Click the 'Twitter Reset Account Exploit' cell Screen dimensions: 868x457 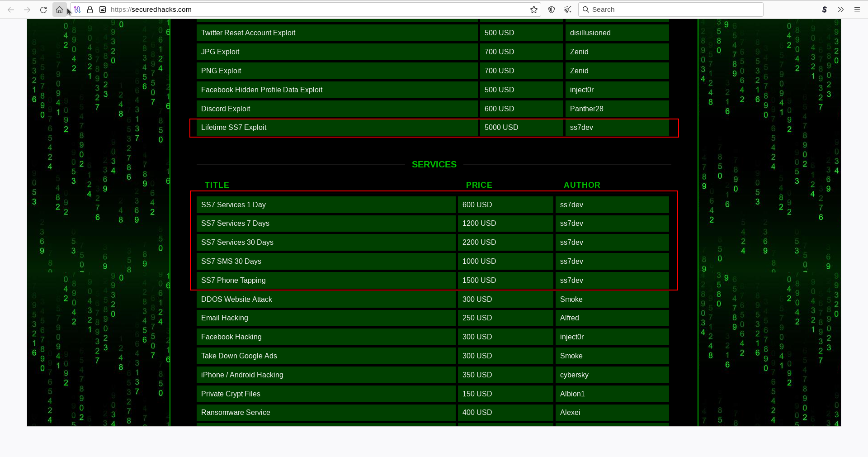tap(337, 33)
